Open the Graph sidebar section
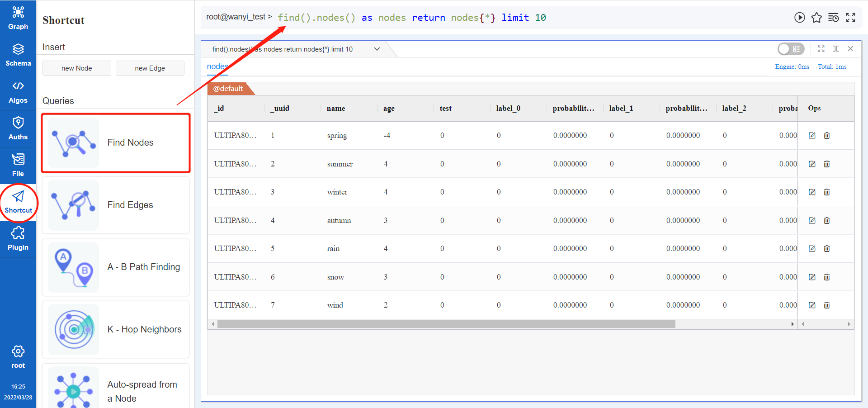This screenshot has height=408, width=868. (x=18, y=18)
